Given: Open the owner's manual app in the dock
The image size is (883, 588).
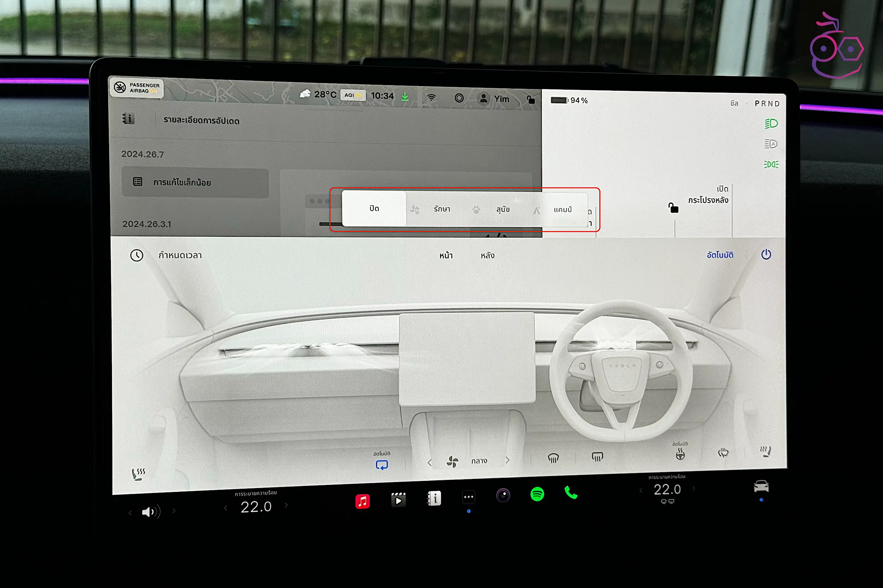Looking at the screenshot, I should 434,498.
